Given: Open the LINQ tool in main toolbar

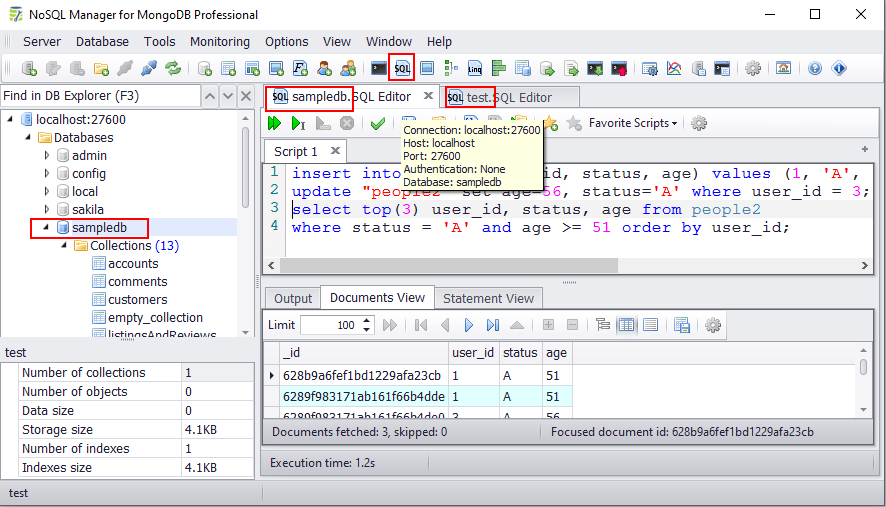Looking at the screenshot, I should tap(475, 68).
